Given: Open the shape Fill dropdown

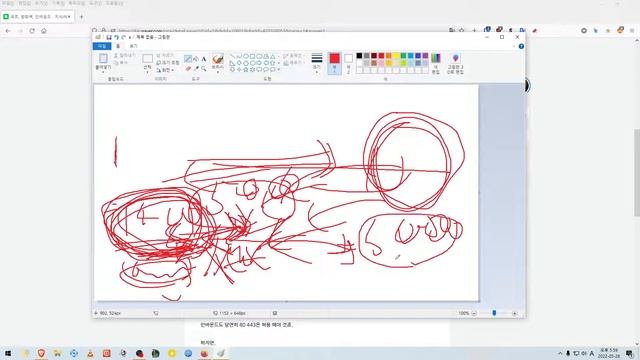Looking at the screenshot, I should pos(294,63).
